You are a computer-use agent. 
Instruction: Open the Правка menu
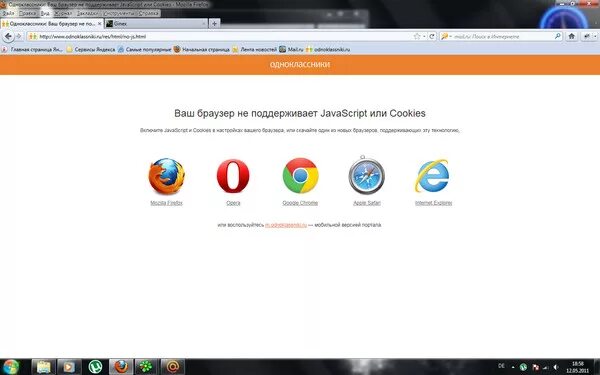pos(28,13)
